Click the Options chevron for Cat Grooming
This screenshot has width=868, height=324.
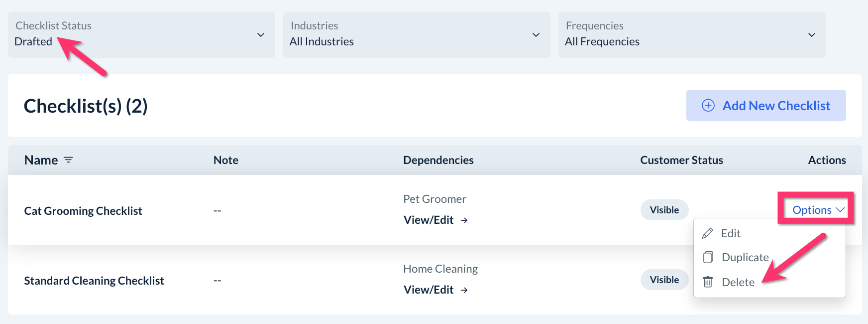tap(840, 210)
